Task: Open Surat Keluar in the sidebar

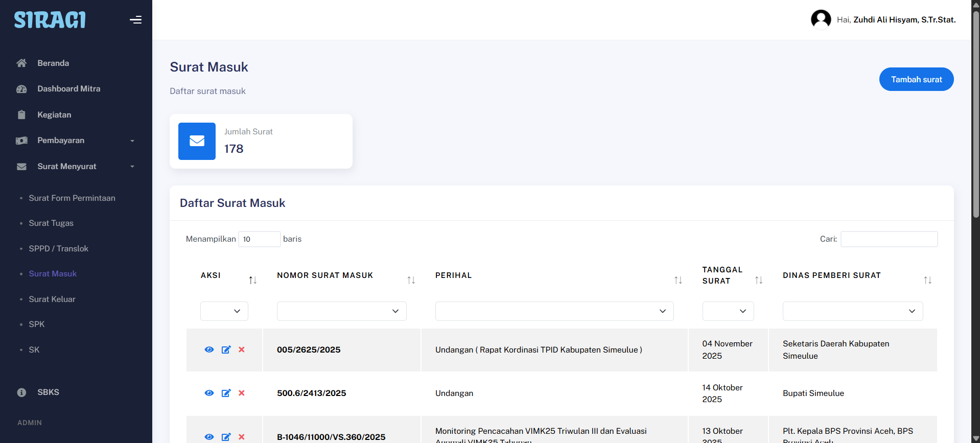Action: point(52,299)
